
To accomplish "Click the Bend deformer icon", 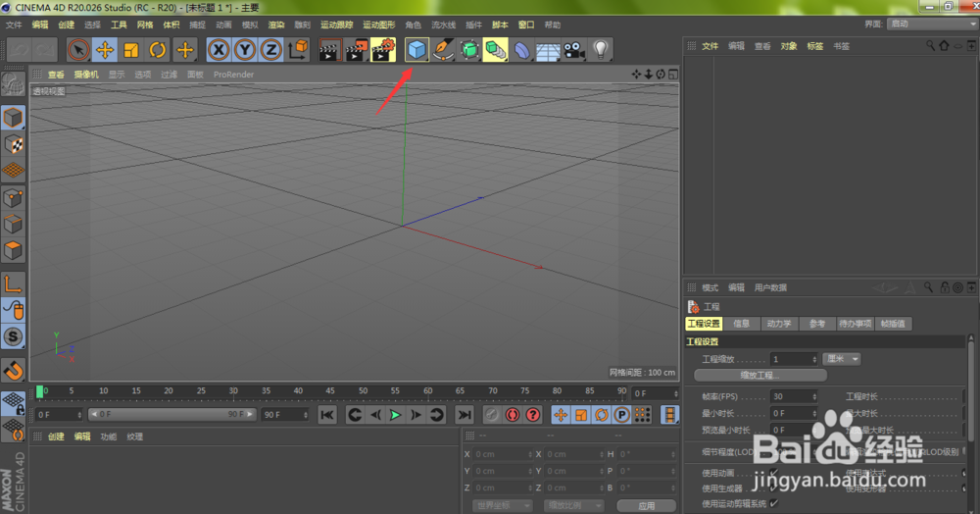I will (522, 49).
